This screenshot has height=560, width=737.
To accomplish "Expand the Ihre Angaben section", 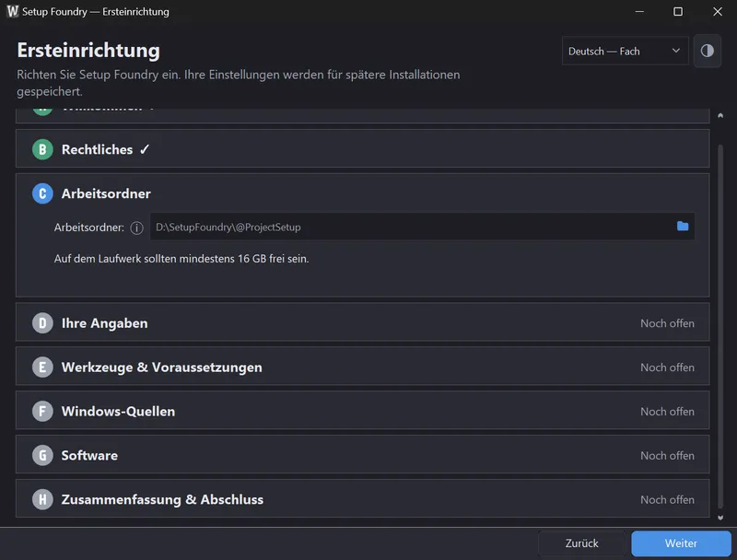I will [x=362, y=322].
